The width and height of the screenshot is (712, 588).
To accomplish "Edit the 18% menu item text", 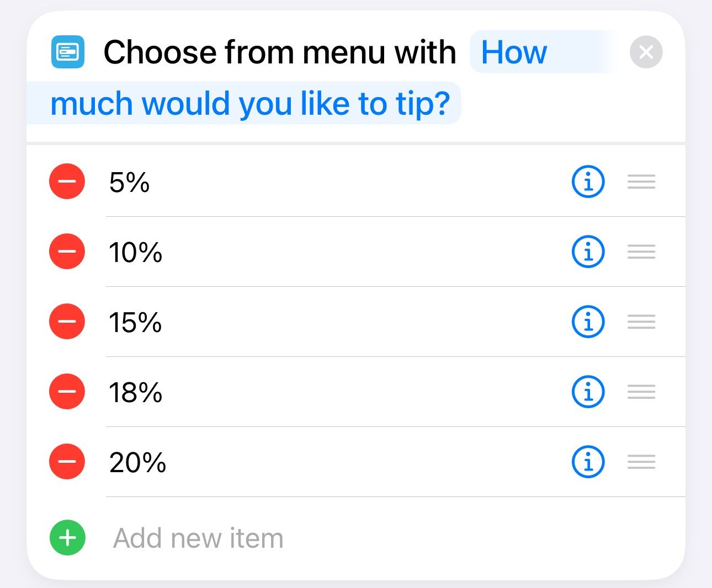I will [135, 393].
